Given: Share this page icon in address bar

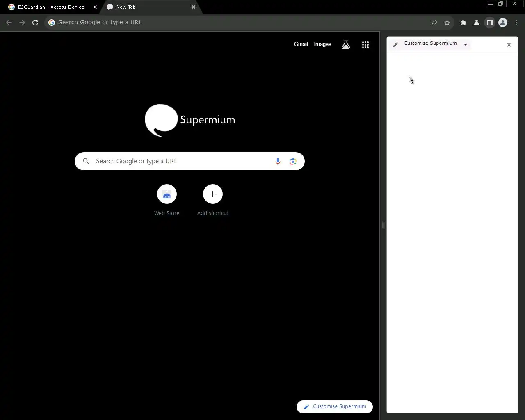Looking at the screenshot, I should click(434, 23).
